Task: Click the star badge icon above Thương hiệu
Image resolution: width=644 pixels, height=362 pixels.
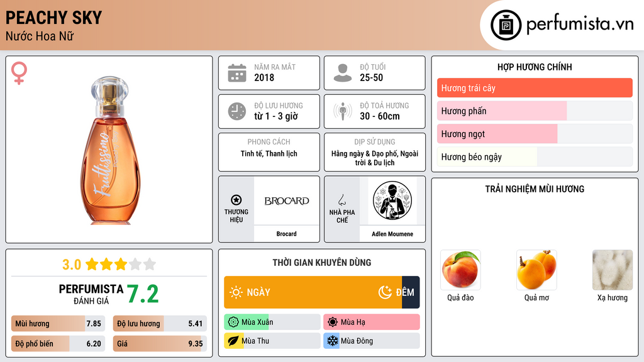Action: tap(236, 200)
